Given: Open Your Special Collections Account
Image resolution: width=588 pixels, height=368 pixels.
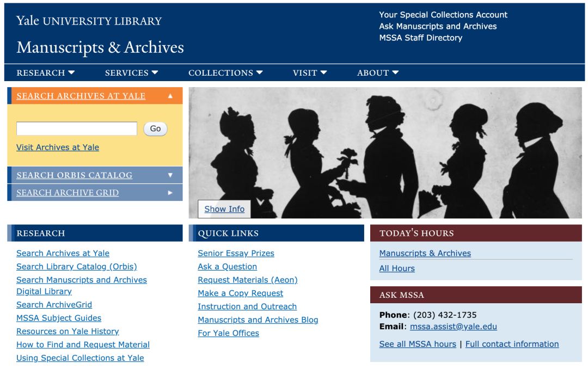Looking at the screenshot, I should coord(443,15).
